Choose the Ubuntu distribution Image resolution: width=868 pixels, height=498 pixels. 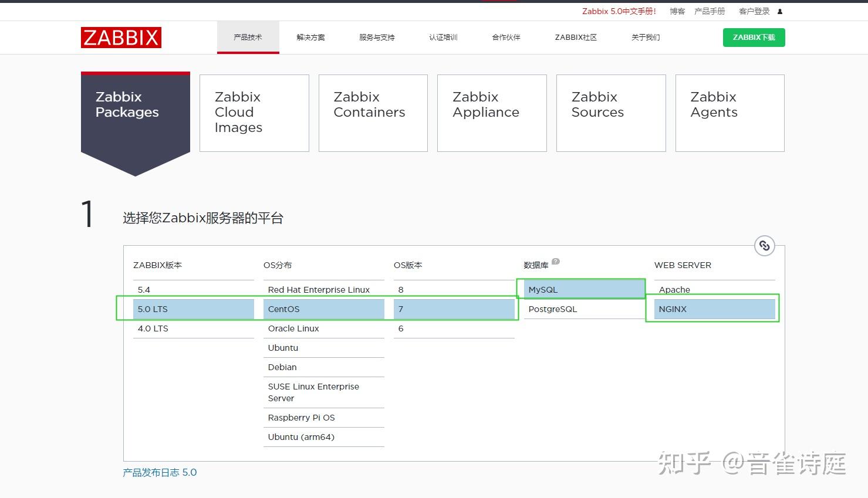click(x=283, y=348)
